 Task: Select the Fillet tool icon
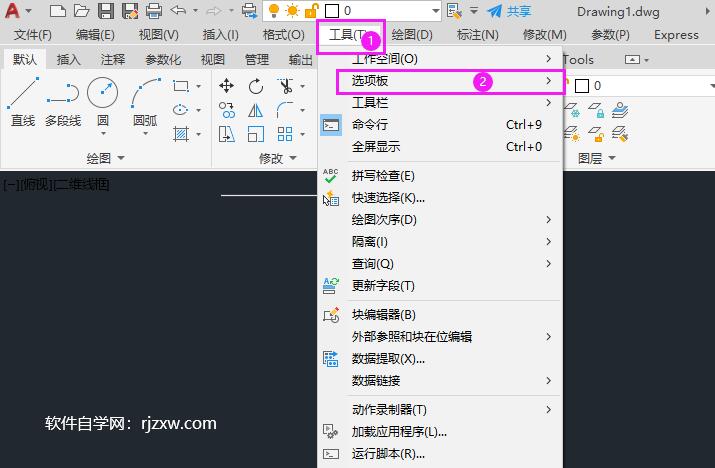(285, 110)
